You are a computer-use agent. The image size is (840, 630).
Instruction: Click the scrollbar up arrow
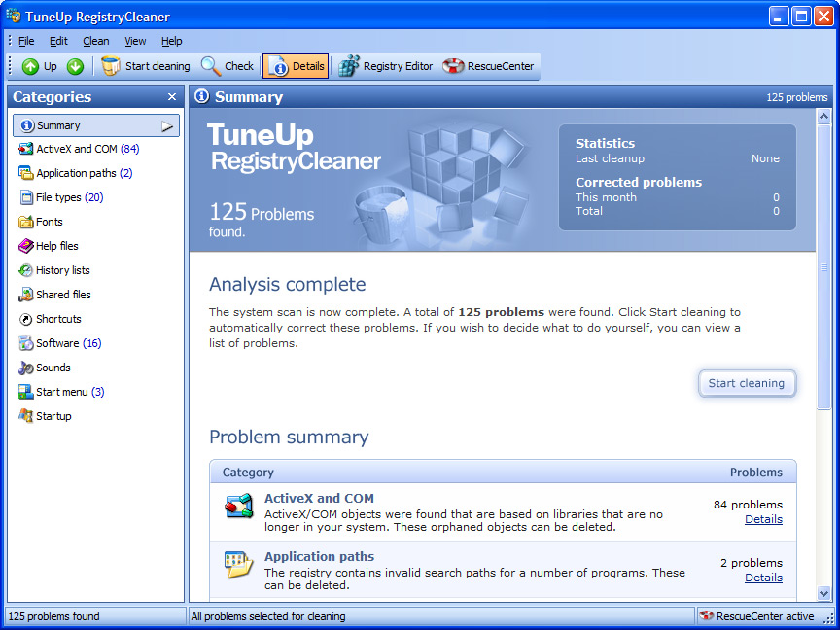point(823,116)
